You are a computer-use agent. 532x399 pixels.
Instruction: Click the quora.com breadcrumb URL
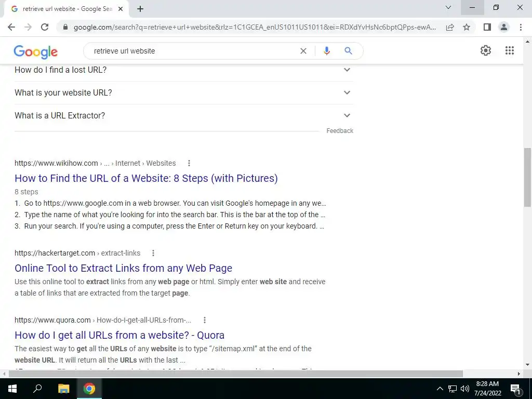103,320
